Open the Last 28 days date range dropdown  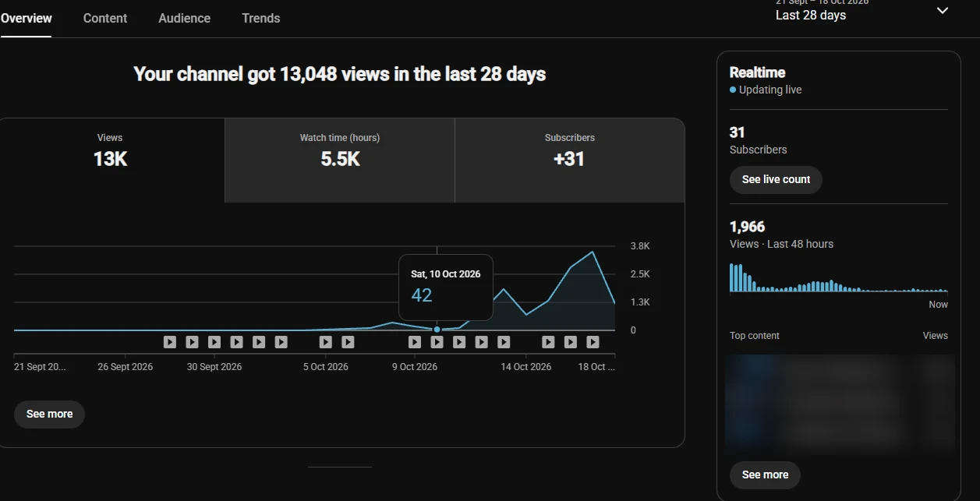point(862,11)
